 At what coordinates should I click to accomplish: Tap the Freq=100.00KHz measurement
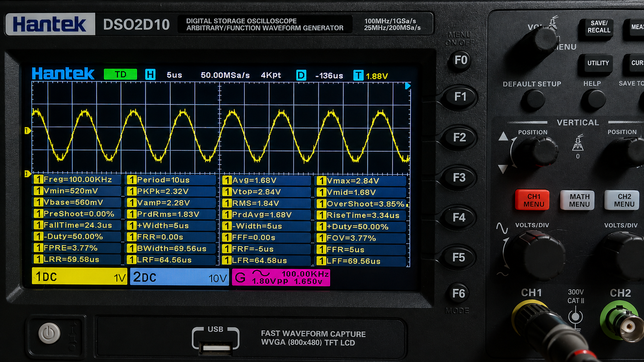coord(77,179)
